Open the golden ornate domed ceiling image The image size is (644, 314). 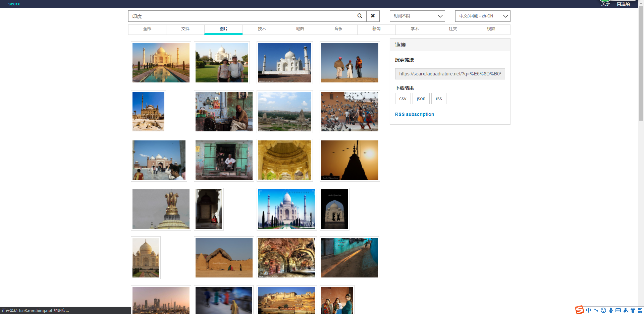click(285, 160)
